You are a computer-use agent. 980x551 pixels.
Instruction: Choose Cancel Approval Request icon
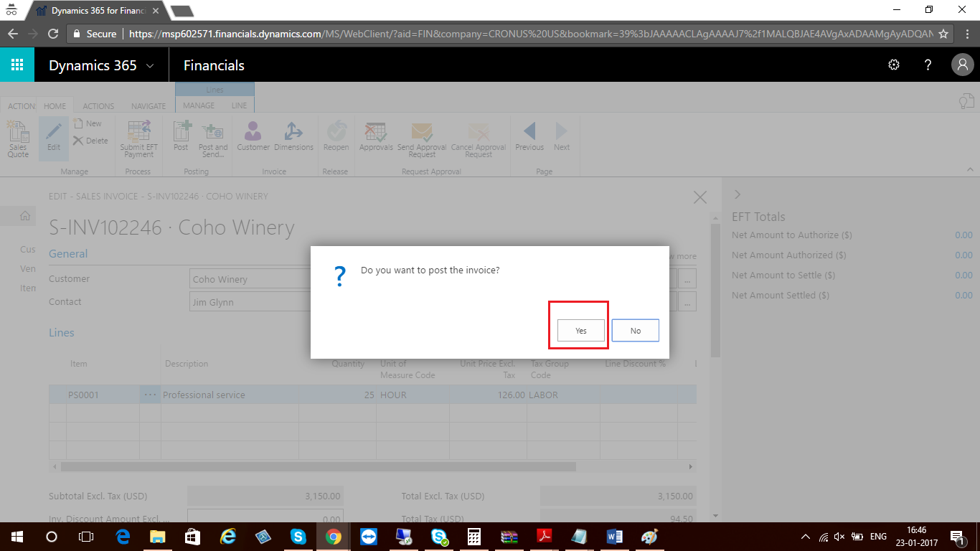coord(479,139)
